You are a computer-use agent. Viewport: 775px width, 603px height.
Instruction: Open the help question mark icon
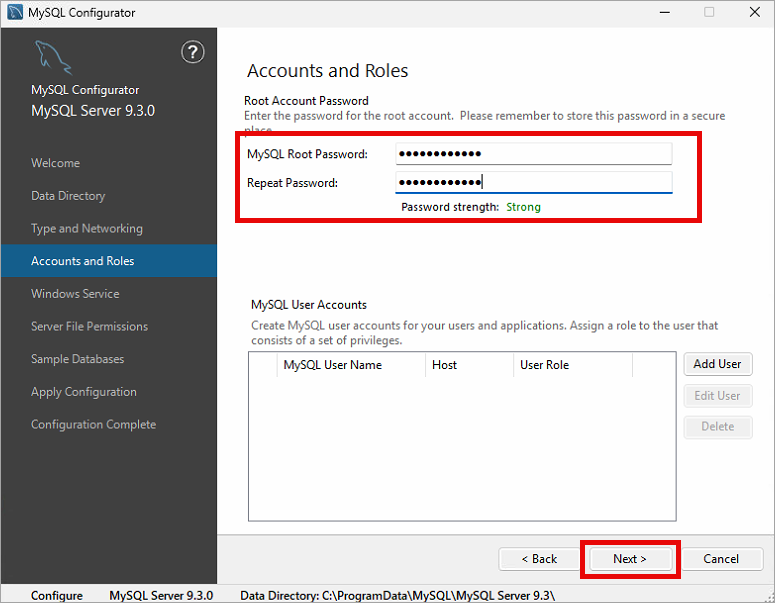[193, 52]
